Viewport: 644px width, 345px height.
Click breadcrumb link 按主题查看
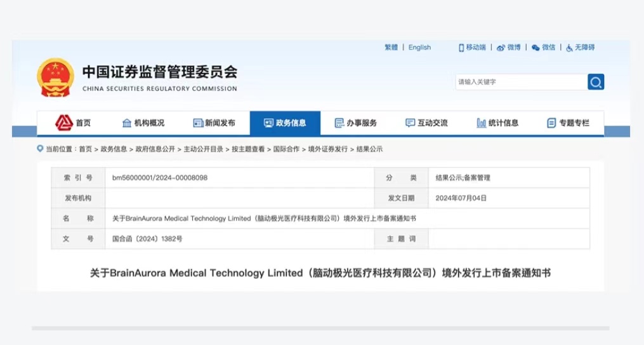pos(248,149)
